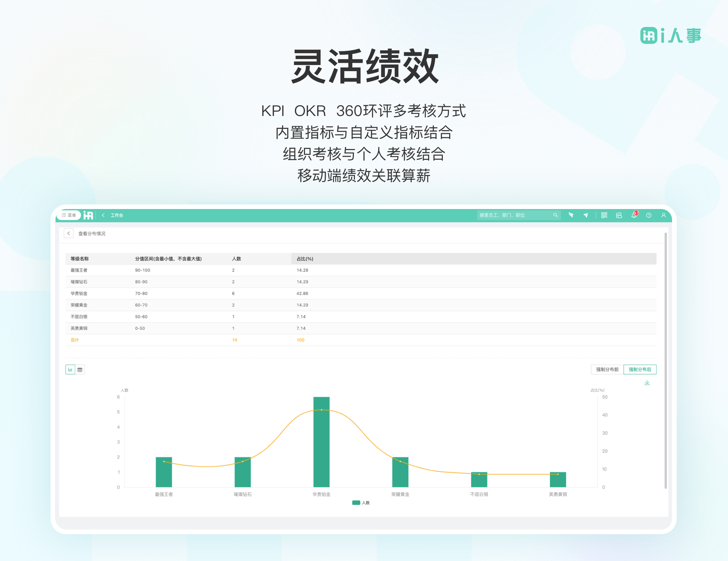
Task: Select the 最强王者 table row name
Action: [x=79, y=270]
